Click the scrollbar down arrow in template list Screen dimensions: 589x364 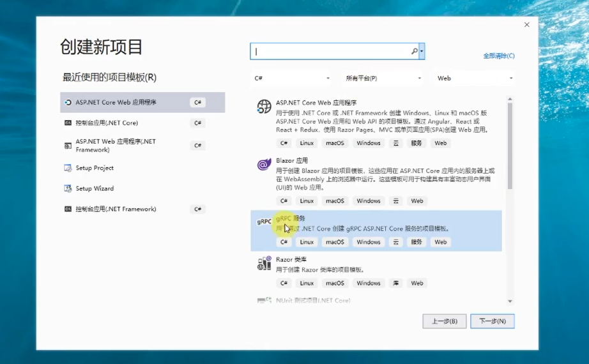(510, 301)
